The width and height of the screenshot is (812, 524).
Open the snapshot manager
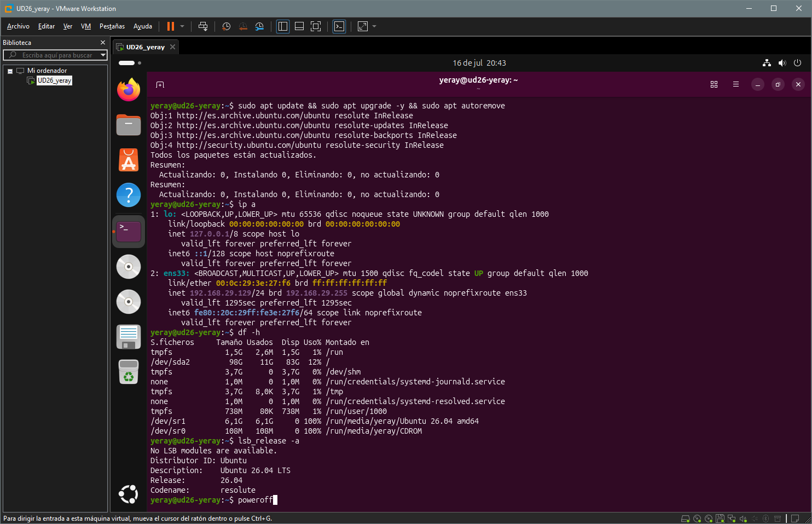[259, 26]
